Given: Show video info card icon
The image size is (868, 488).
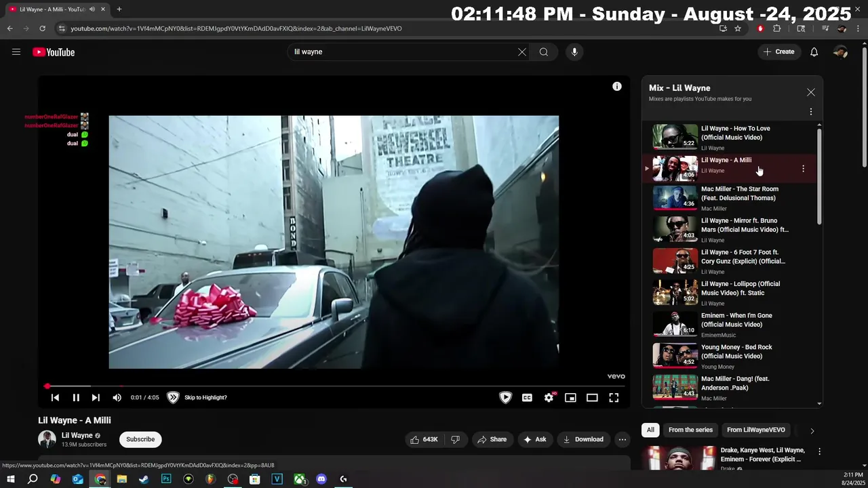Looking at the screenshot, I should click(x=617, y=86).
